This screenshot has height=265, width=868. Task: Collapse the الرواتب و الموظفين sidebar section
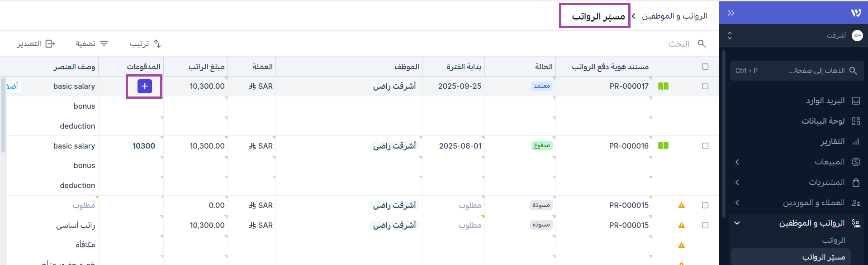click(737, 223)
